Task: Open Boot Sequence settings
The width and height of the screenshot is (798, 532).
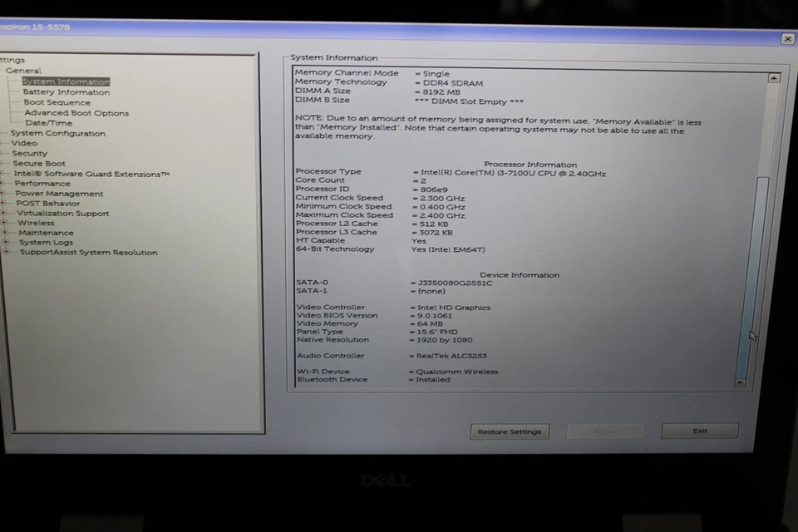Action: [57, 102]
